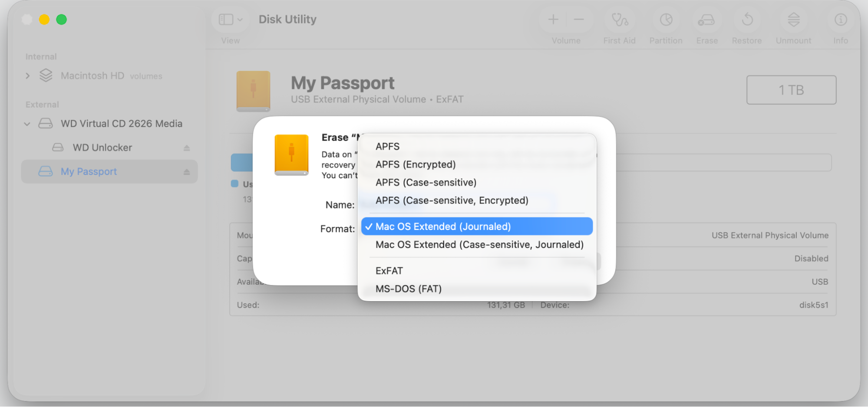The height and width of the screenshot is (407, 868).
Task: Click the blue used-space usage bar
Action: 242,163
